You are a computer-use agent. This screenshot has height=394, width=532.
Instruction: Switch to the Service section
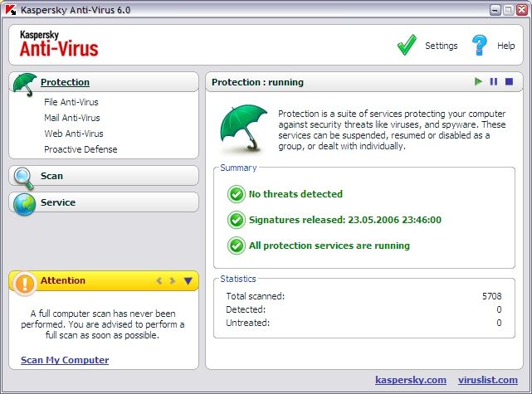[x=58, y=202]
